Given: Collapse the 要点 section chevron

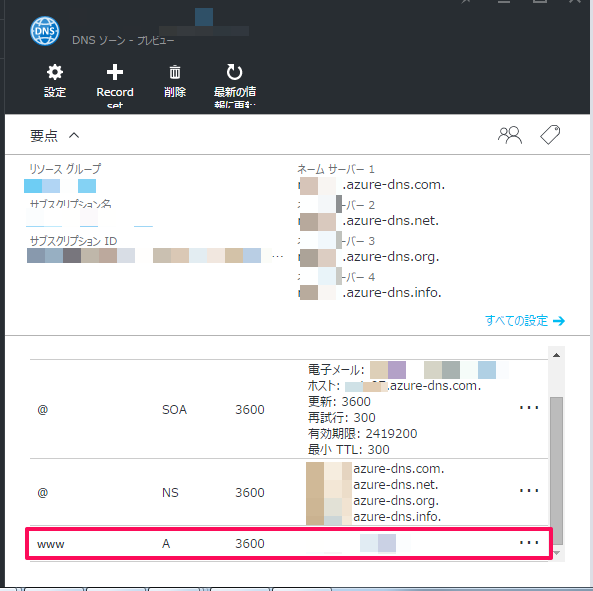Looking at the screenshot, I should pyautogui.click(x=74, y=135).
